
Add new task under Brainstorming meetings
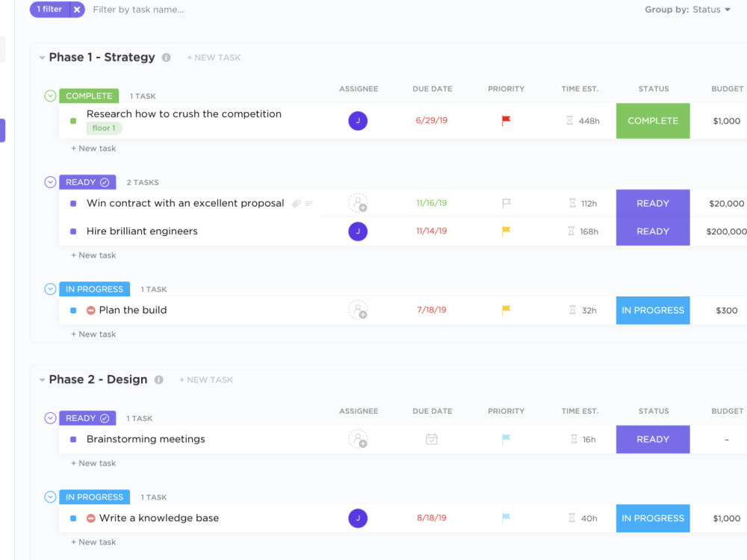point(93,464)
